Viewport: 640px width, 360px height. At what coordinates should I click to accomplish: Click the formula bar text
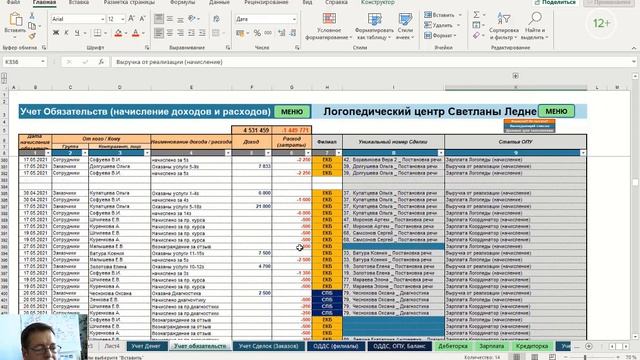tap(169, 62)
